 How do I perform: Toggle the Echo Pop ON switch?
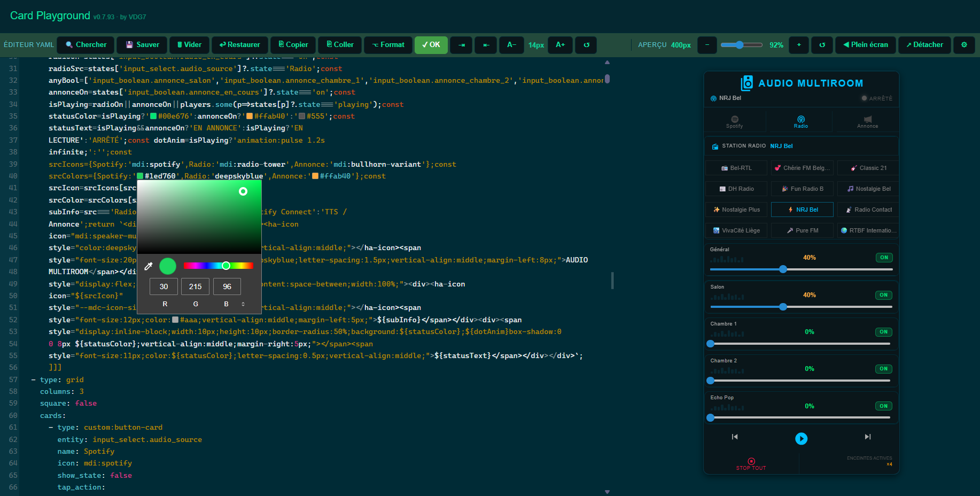tap(884, 406)
